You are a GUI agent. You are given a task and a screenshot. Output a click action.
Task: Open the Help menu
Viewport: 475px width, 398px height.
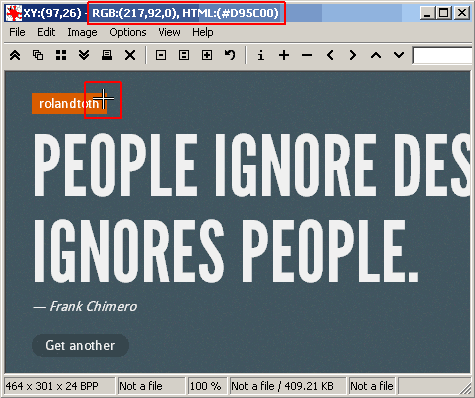203,32
